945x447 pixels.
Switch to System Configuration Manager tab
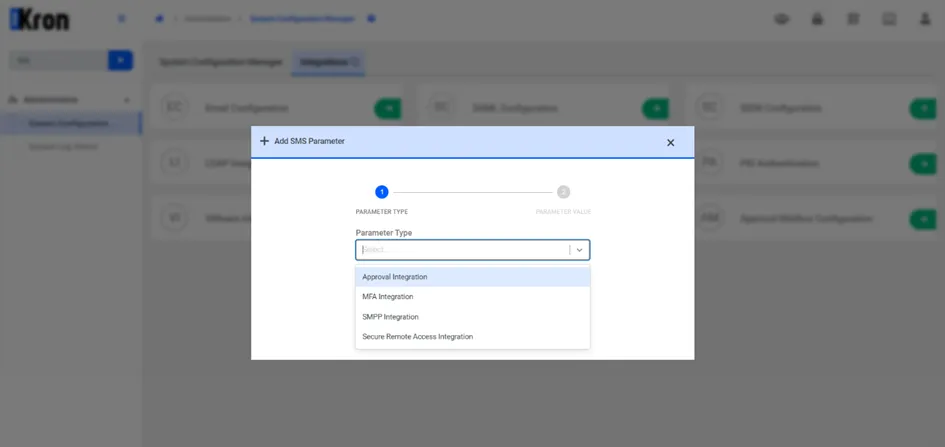click(x=221, y=62)
